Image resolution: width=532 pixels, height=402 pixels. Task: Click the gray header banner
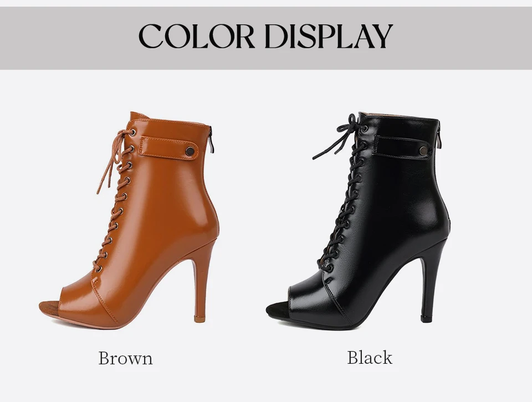[266, 38]
